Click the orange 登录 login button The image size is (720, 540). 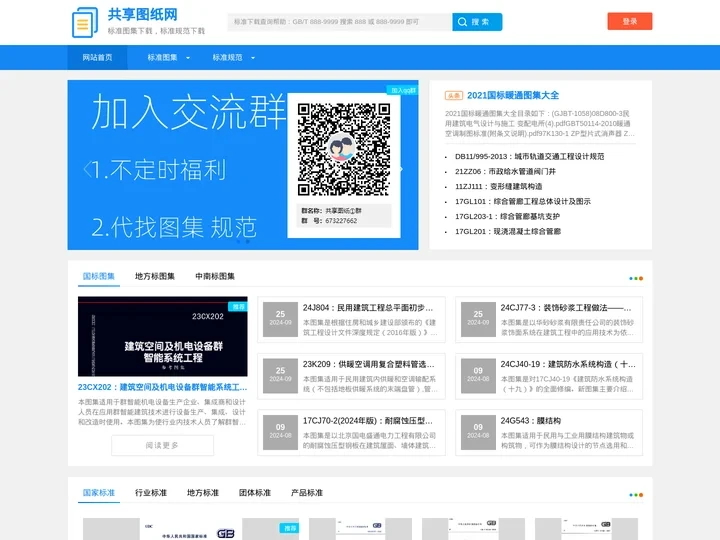pyautogui.click(x=630, y=21)
